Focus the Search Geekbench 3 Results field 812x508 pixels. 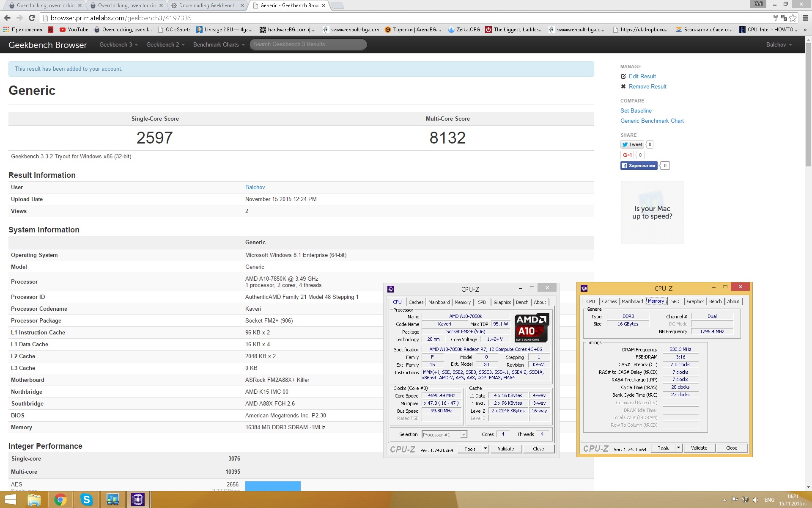[308, 44]
